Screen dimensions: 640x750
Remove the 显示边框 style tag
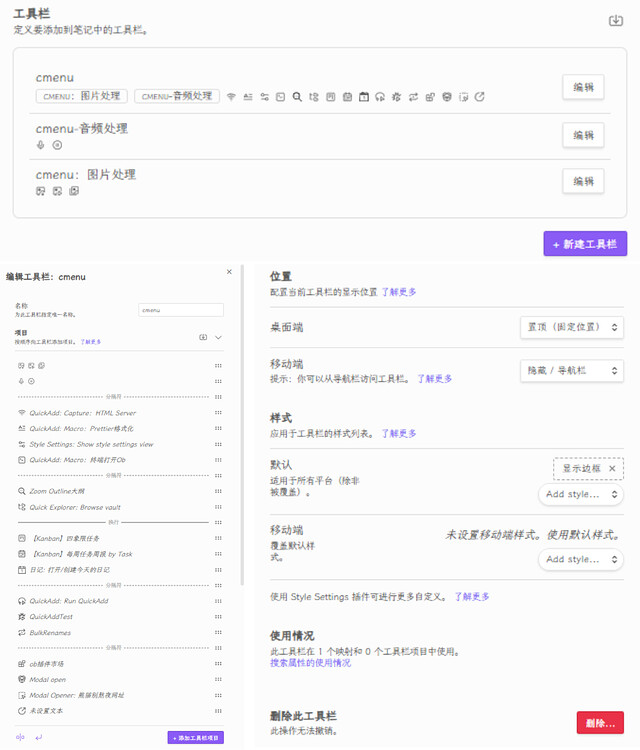tap(612, 468)
